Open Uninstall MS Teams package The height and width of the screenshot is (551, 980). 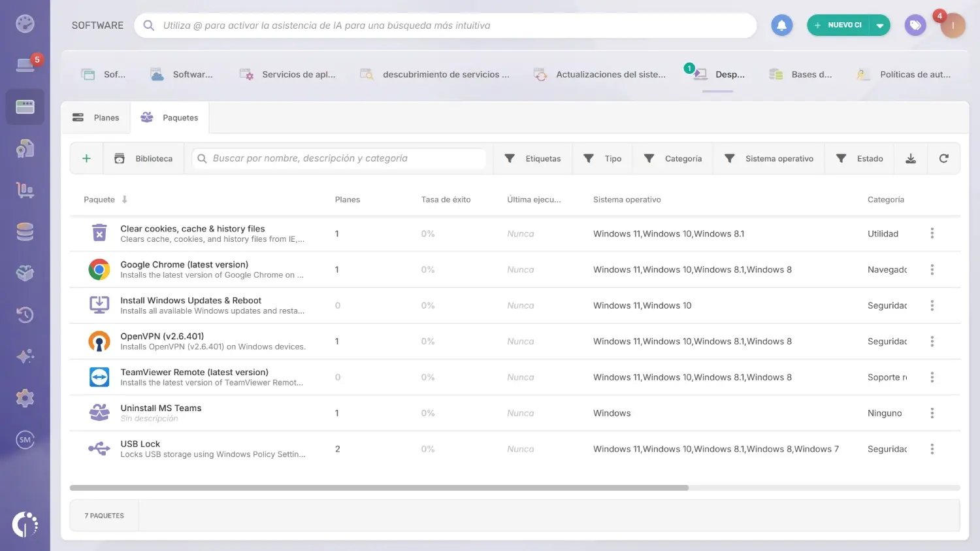pos(161,408)
